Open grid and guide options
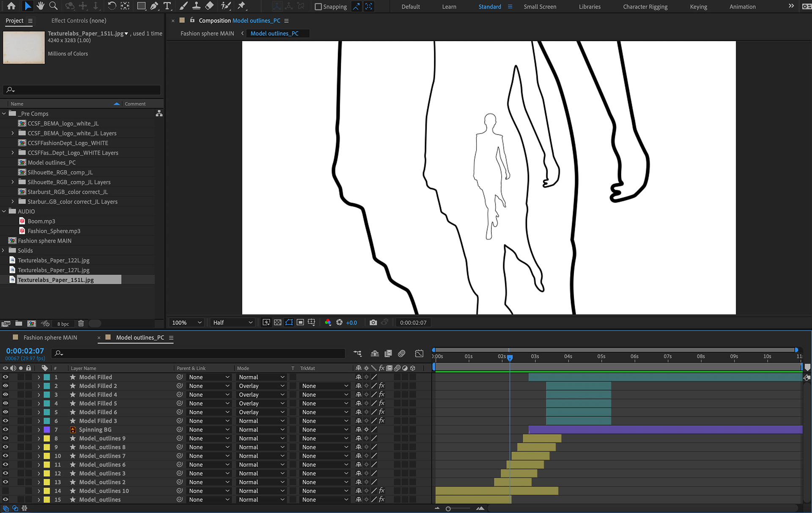The width and height of the screenshot is (812, 513). (312, 323)
